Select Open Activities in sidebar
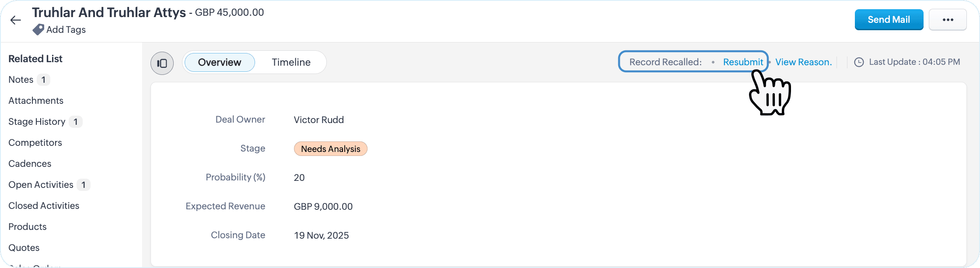This screenshot has height=268, width=980. pyautogui.click(x=41, y=185)
